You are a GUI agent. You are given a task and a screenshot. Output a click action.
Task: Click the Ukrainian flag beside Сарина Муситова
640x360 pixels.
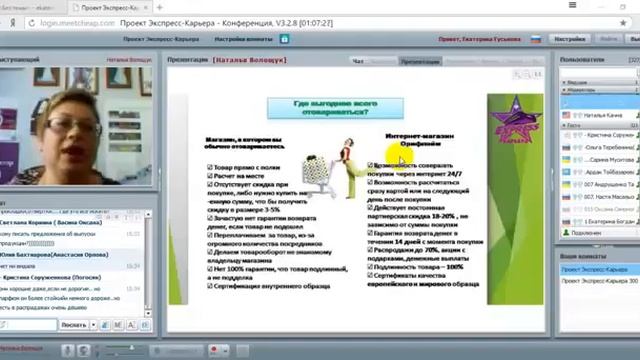(566, 160)
